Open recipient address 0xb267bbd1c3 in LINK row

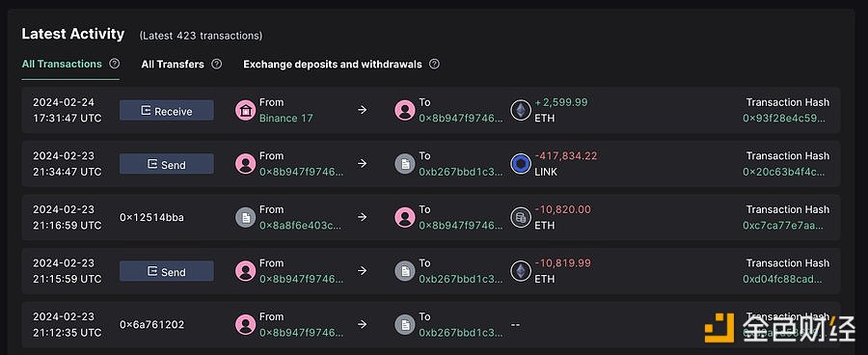[x=461, y=172]
